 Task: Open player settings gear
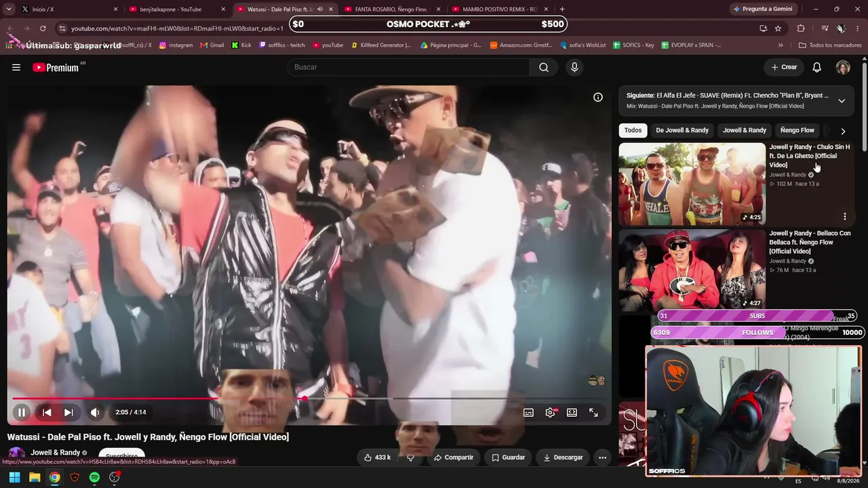pyautogui.click(x=550, y=412)
